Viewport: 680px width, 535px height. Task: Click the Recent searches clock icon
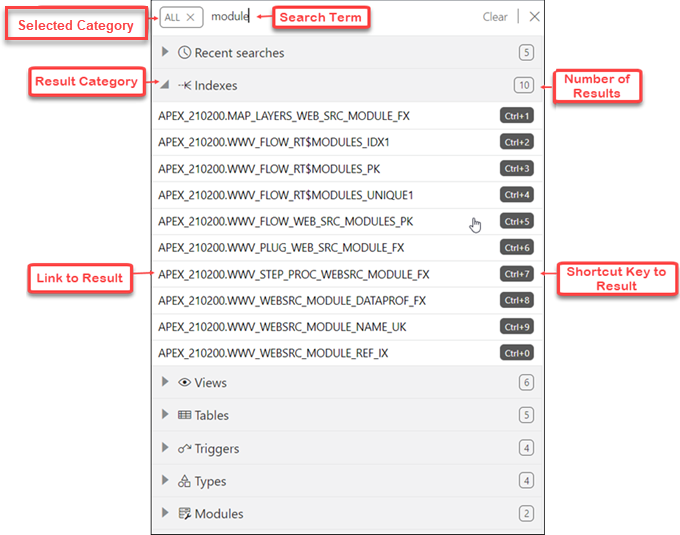pos(184,52)
